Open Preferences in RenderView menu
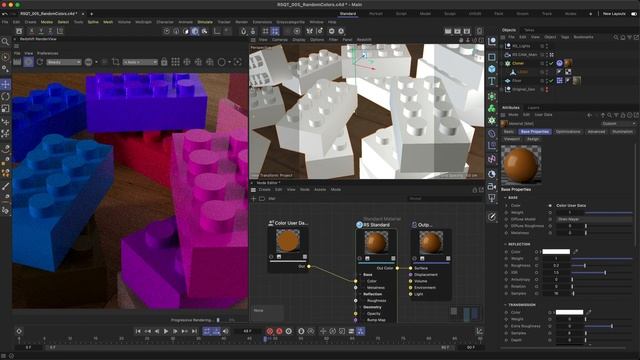 tap(48, 53)
